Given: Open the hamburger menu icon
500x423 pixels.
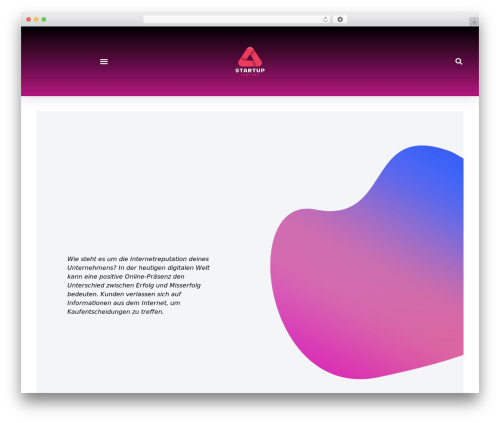Looking at the screenshot, I should coord(104,61).
